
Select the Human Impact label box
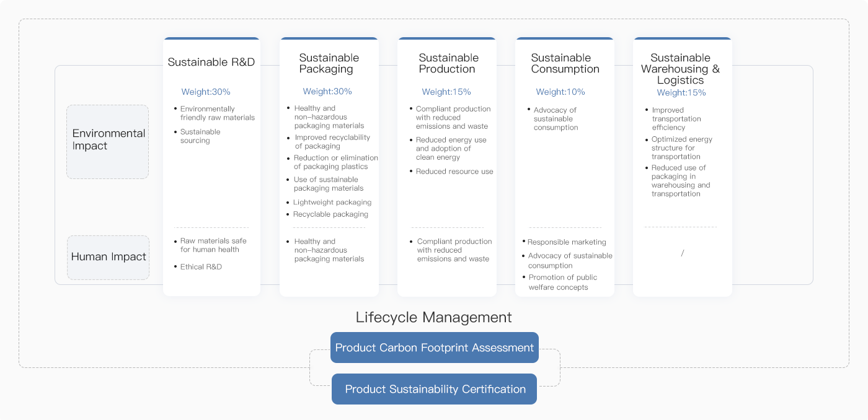click(108, 256)
